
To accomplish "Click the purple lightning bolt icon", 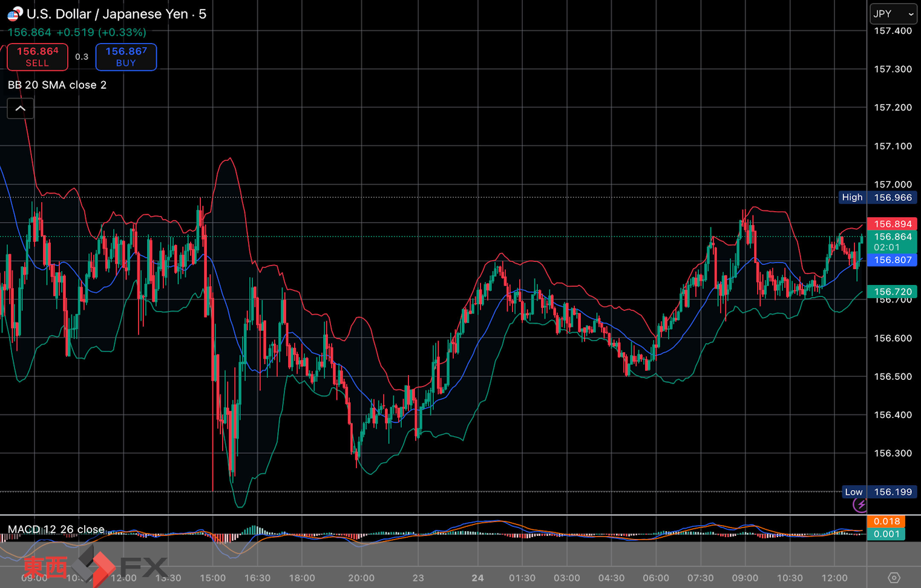I will click(x=860, y=505).
